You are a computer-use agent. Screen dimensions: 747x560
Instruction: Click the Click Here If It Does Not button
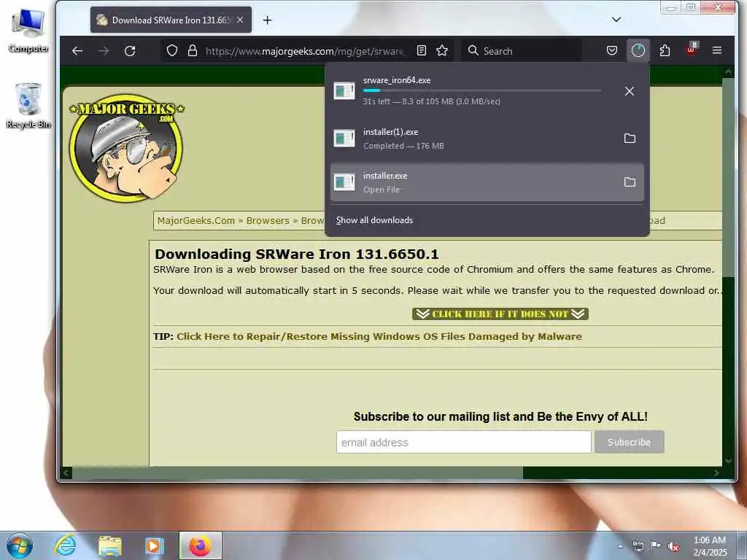[x=500, y=314]
